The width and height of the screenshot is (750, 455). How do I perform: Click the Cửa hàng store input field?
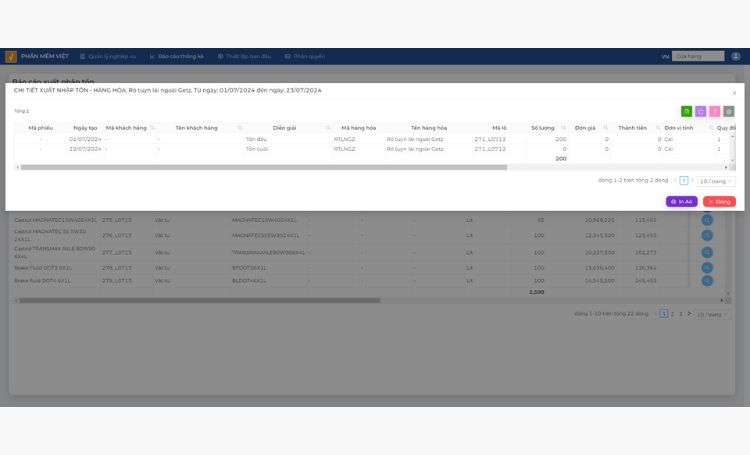698,56
